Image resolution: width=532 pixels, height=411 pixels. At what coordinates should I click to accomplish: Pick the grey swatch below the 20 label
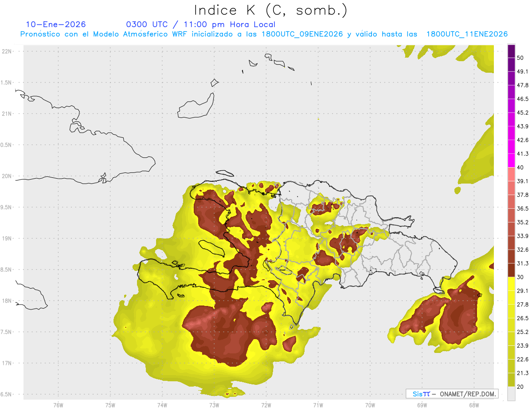[x=511, y=393]
